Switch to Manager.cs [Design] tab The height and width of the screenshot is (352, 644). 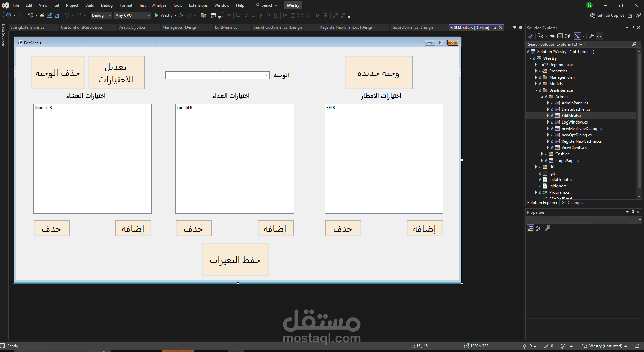[x=180, y=27]
